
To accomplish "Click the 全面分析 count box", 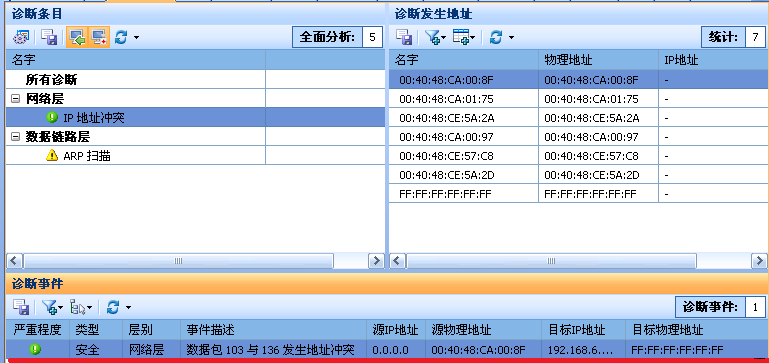I will point(373,37).
